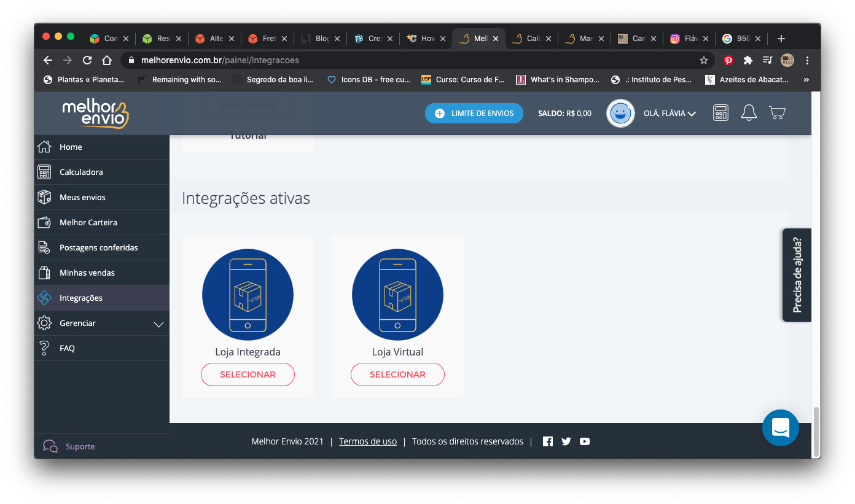
Task: Click the Melhor Envio logo
Action: [x=95, y=113]
